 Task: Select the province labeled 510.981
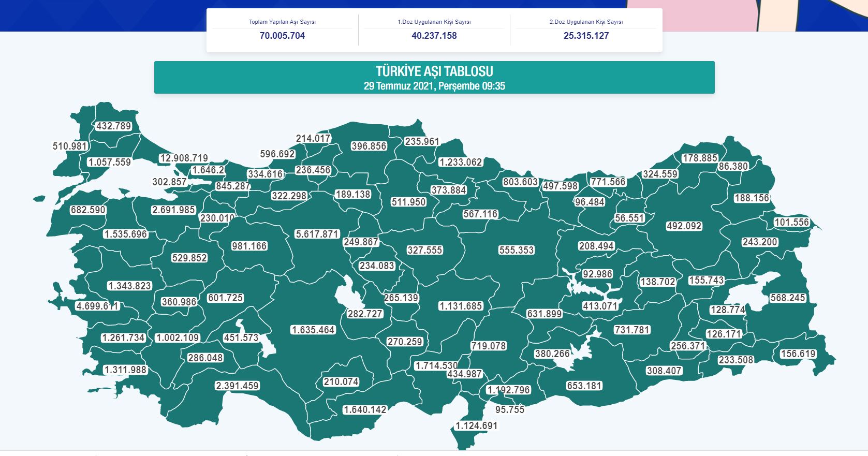coord(70,146)
